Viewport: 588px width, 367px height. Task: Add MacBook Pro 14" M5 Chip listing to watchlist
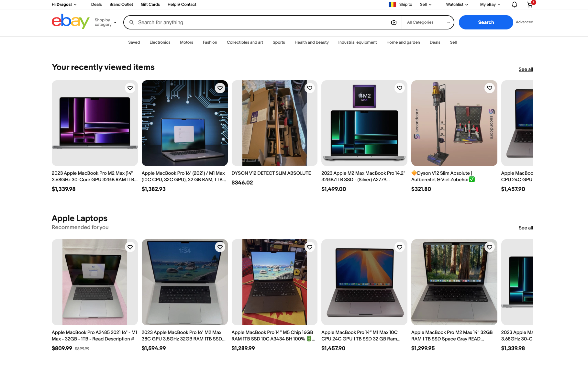[x=310, y=247]
